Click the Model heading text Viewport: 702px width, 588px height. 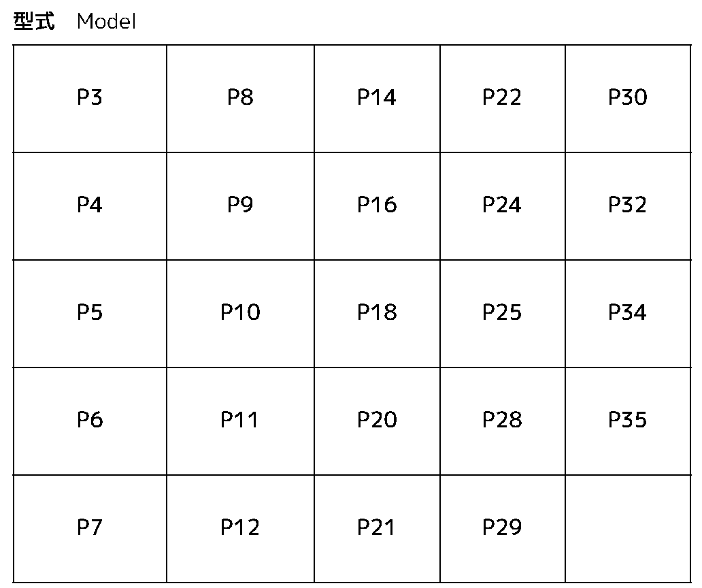coord(107,22)
